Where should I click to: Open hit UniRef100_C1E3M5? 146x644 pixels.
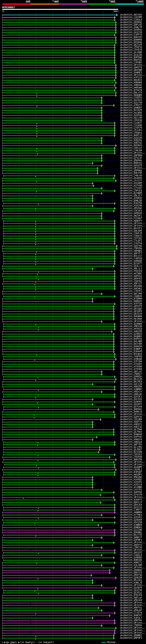pos(131,17)
